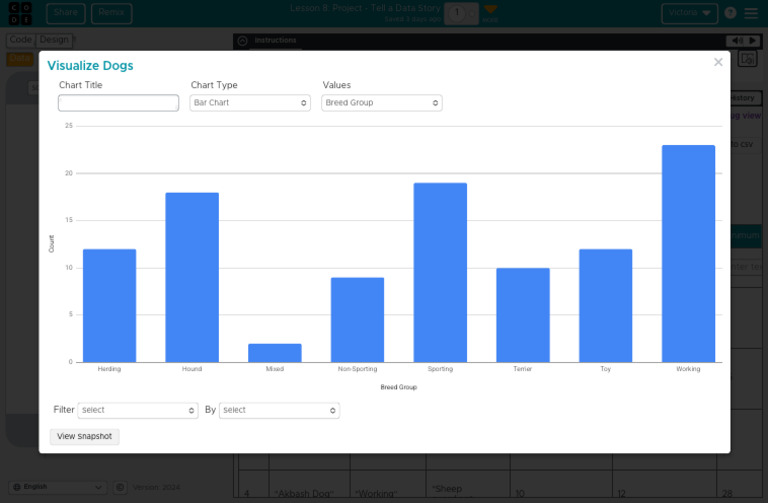
Task: Click the Share button in header
Action: 66,13
